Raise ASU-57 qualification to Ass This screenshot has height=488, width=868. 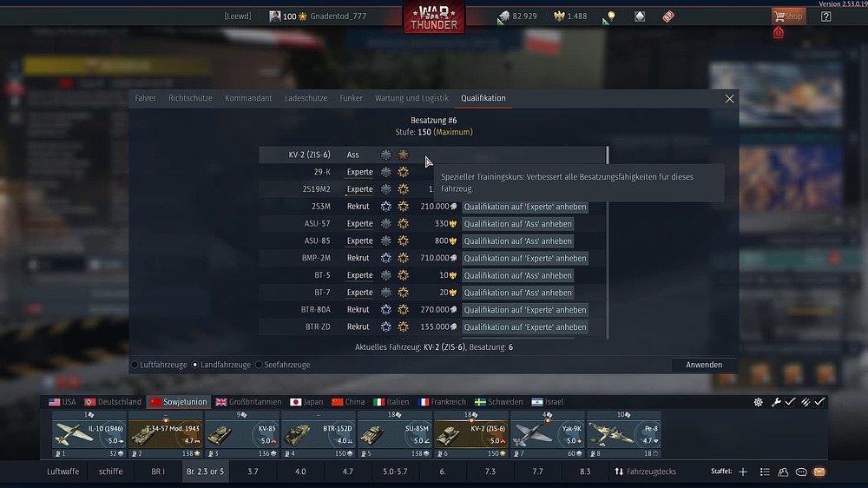coord(517,224)
